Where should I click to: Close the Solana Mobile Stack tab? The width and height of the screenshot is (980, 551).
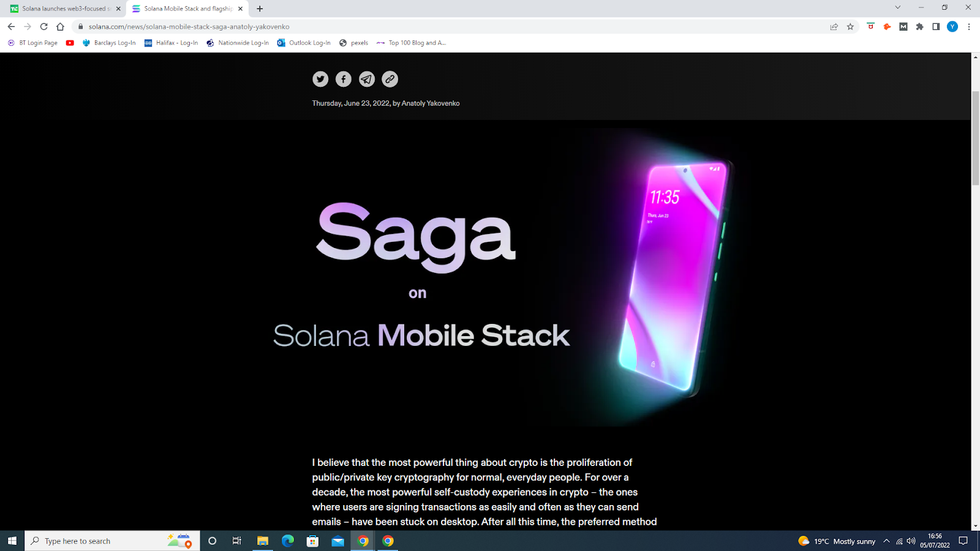point(240,9)
